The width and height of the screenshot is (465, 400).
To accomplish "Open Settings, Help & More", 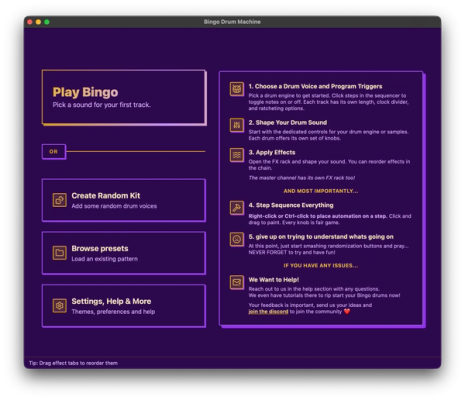I will (124, 306).
